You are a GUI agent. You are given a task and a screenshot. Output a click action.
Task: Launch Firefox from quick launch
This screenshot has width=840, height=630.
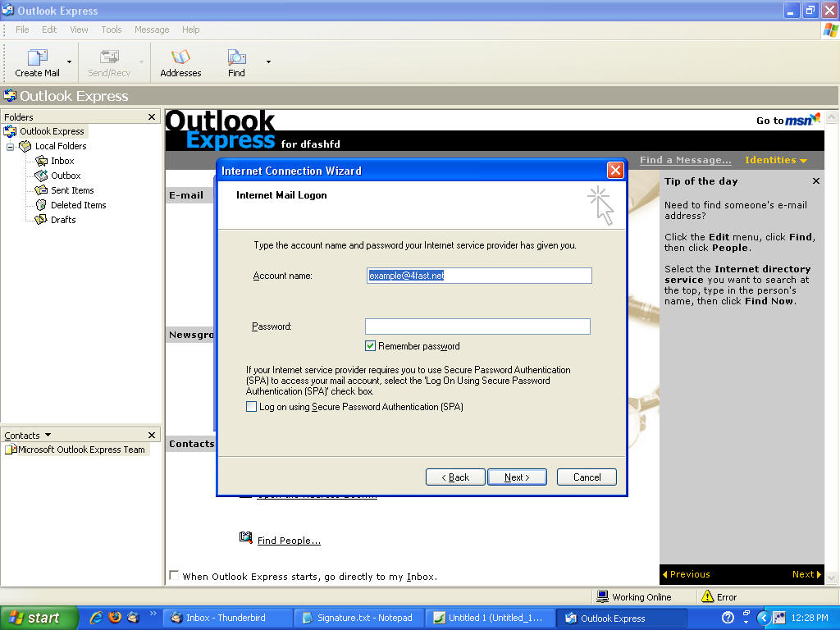click(x=115, y=618)
